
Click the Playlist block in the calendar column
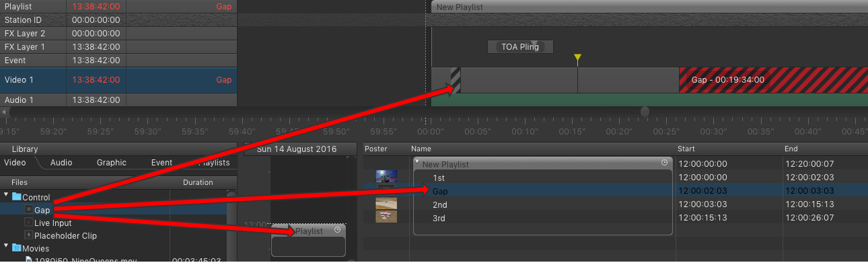point(308,240)
